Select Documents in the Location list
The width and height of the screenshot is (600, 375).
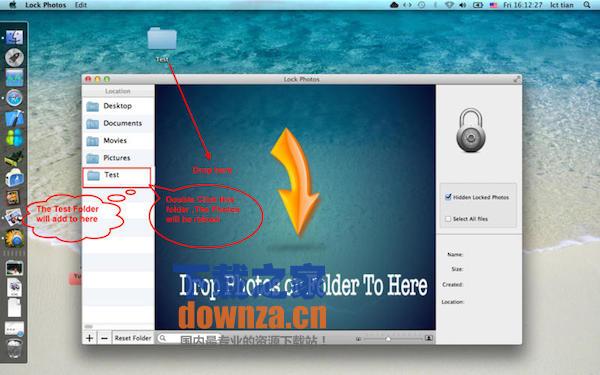[x=118, y=123]
